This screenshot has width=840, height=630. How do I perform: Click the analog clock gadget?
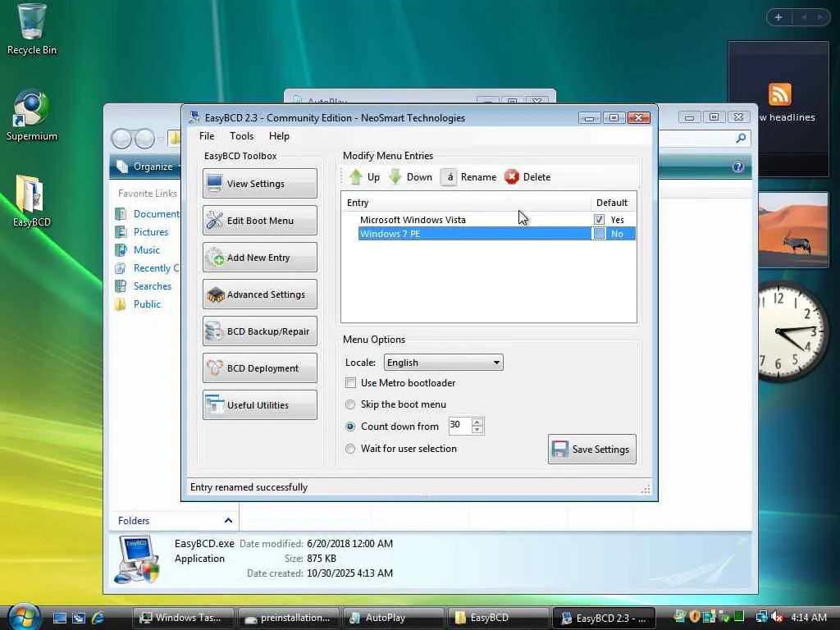tap(793, 332)
